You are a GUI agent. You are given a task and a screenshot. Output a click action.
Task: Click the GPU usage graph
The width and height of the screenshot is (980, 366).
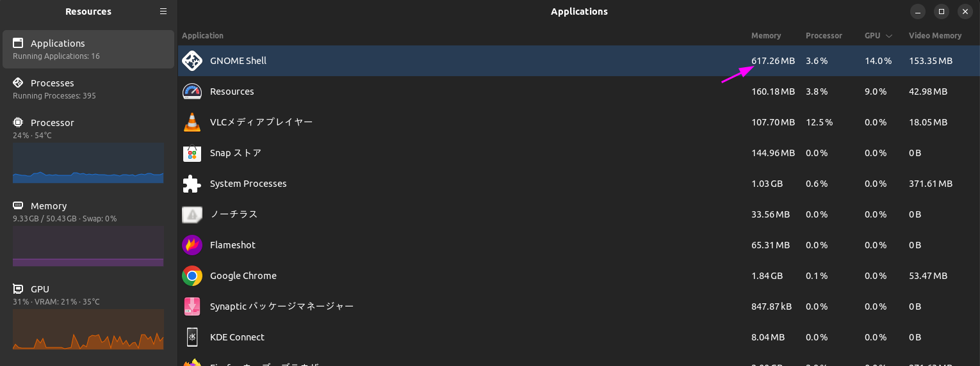88,330
